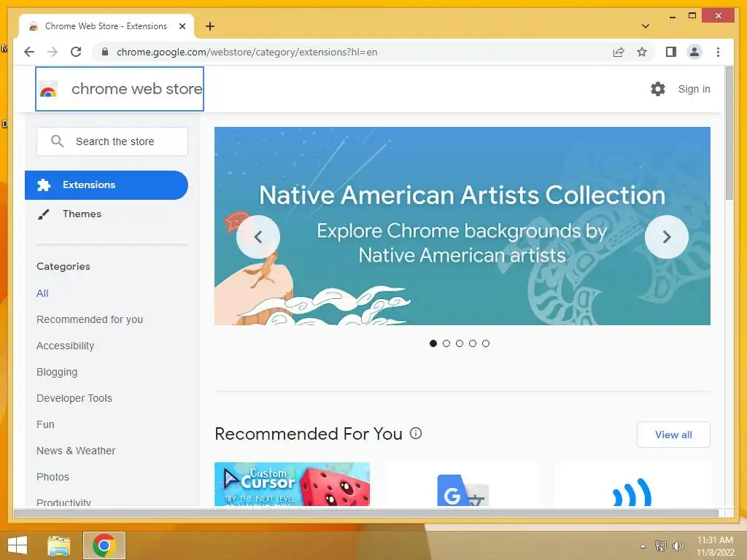View site information via the lock icon
This screenshot has height=560, width=747.
click(105, 52)
